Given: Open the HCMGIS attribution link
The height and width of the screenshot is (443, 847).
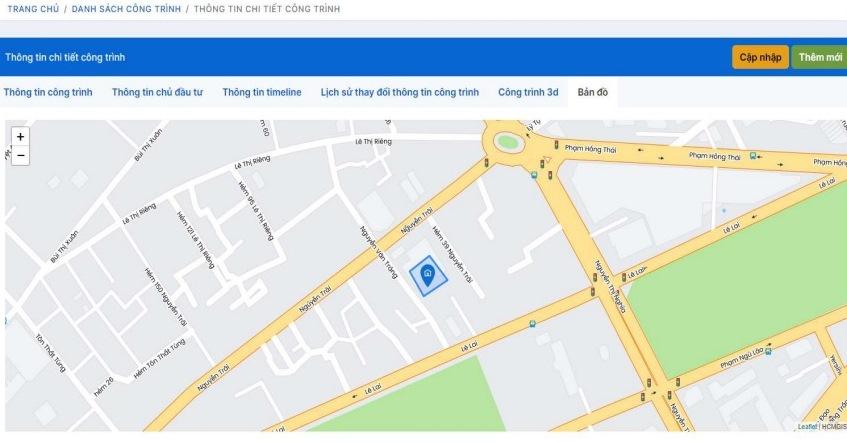Looking at the screenshot, I should tap(832, 427).
